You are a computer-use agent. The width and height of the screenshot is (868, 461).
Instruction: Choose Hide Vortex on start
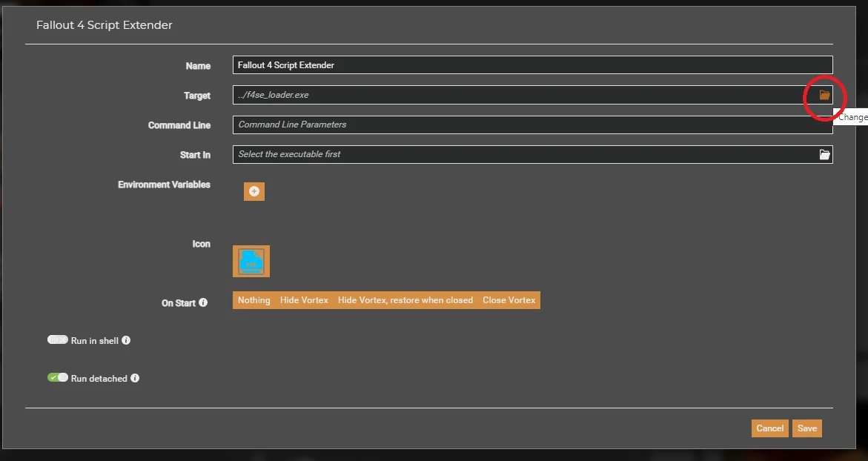tap(304, 300)
